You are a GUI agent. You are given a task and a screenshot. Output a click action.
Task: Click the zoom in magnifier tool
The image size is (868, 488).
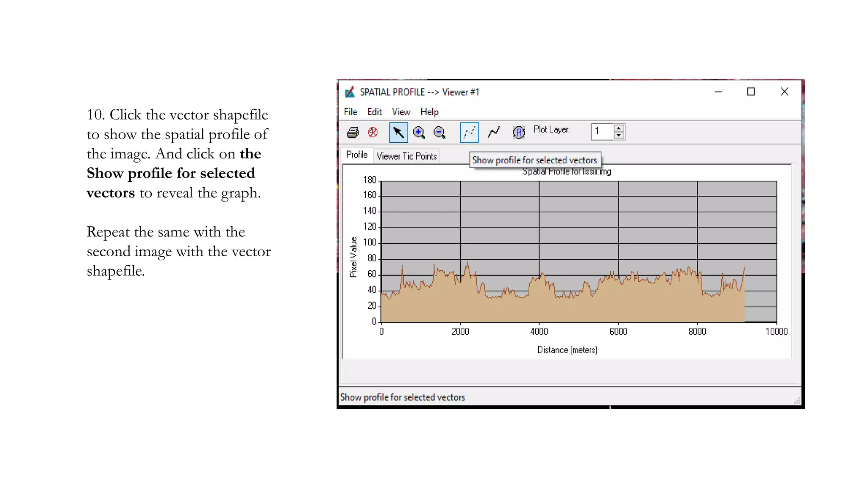click(419, 133)
